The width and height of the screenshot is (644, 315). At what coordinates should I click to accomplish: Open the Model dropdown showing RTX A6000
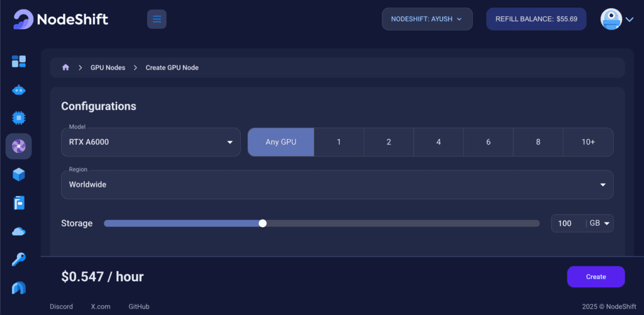coord(151,142)
